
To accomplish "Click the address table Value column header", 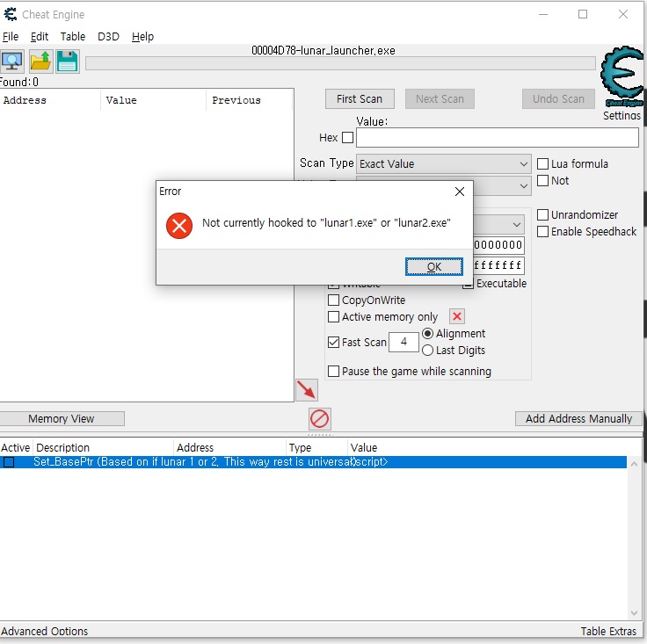I will click(x=487, y=447).
